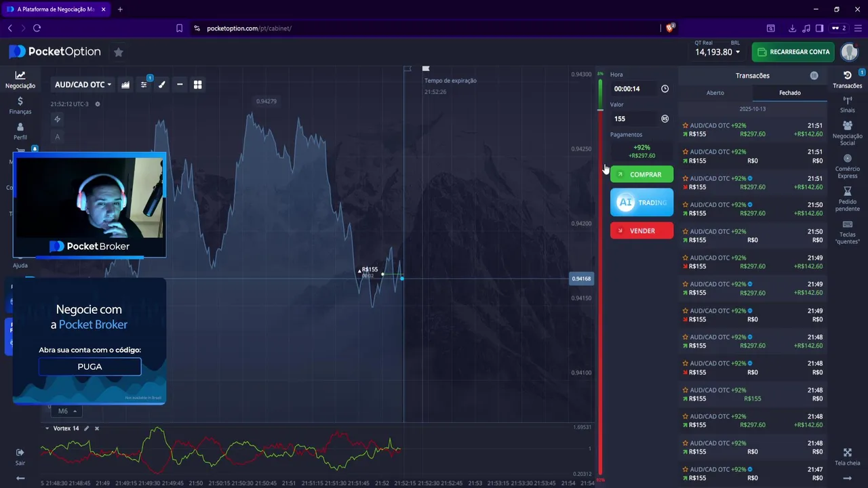The height and width of the screenshot is (488, 868).
Task: Click the PUGA promo code box
Action: click(90, 367)
